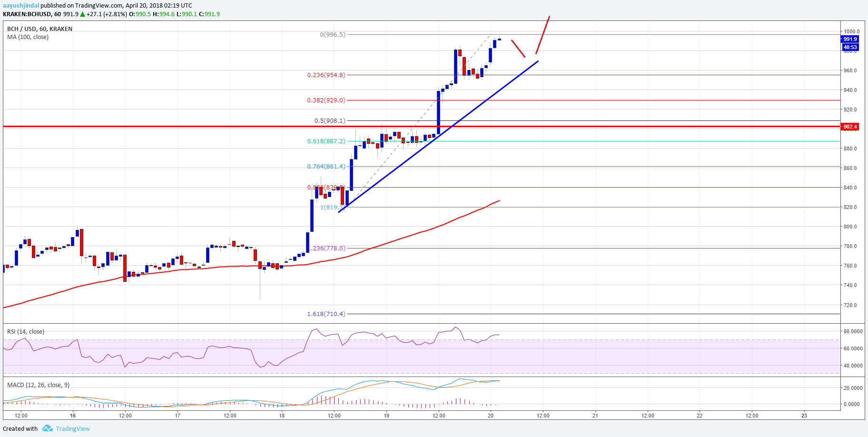Click the H:994.6 high value
The width and height of the screenshot is (868, 437).
tap(164, 14)
